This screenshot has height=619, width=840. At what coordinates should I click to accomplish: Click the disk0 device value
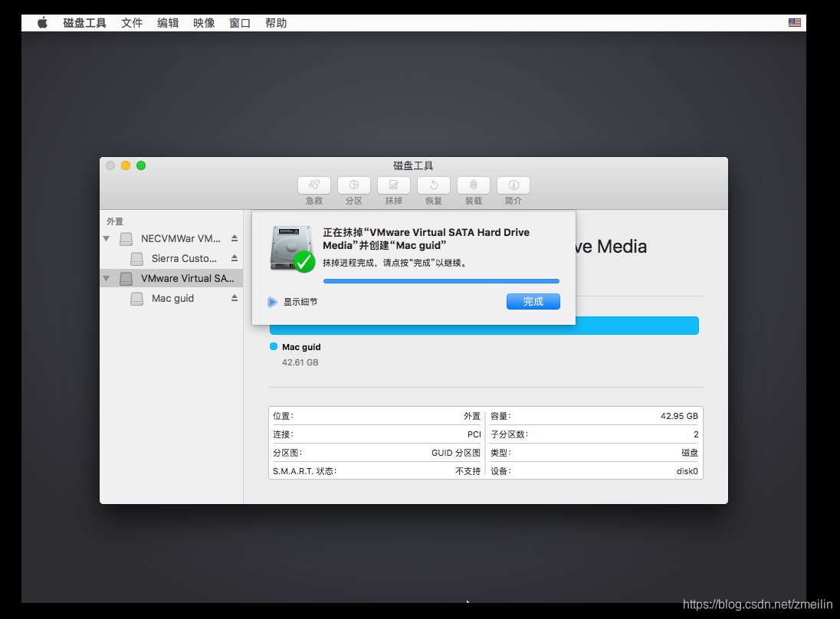(687, 471)
